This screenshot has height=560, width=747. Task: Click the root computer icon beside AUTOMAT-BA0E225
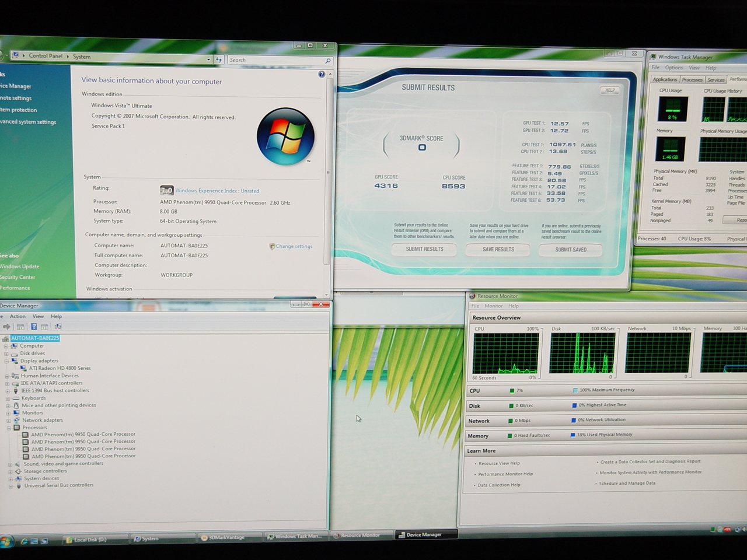pos(6,338)
